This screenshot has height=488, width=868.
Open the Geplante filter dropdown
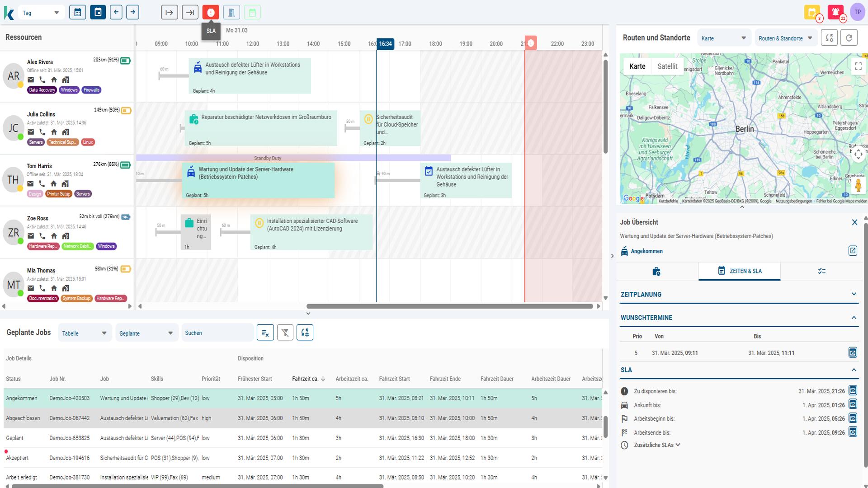(146, 333)
